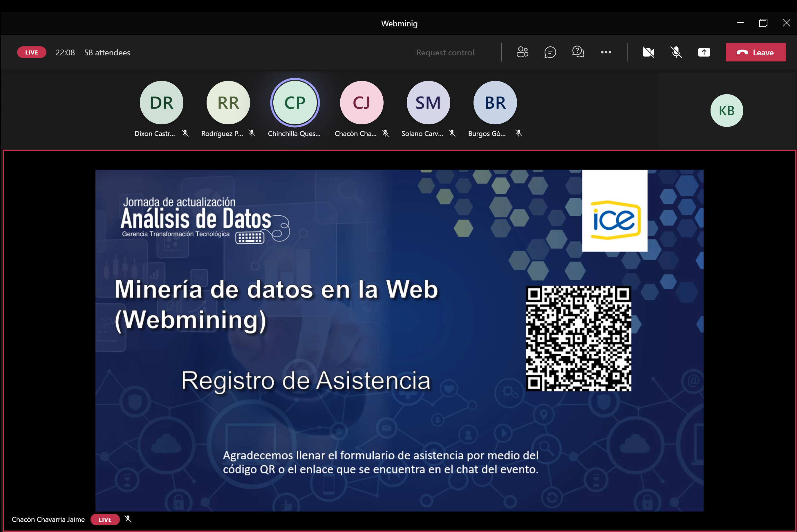Click the QR code on the slide
This screenshot has width=797, height=532.
579,338
